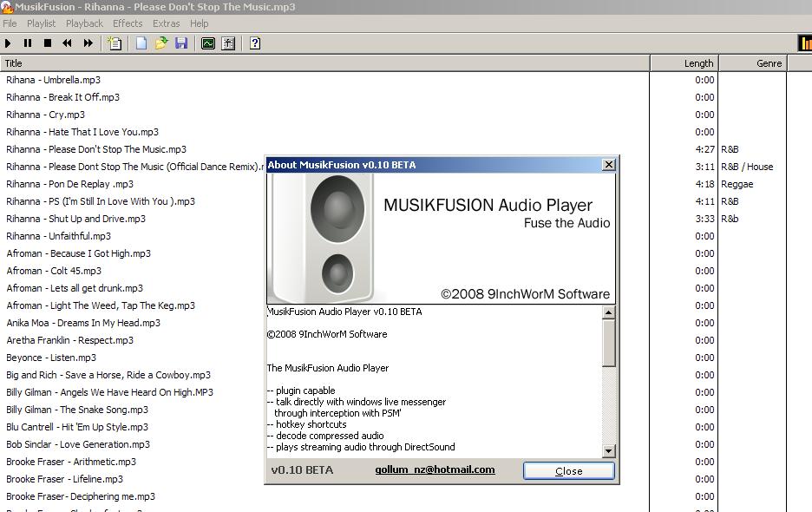Open the Effects menu
Image resolution: width=812 pixels, height=512 pixels.
coord(128,23)
